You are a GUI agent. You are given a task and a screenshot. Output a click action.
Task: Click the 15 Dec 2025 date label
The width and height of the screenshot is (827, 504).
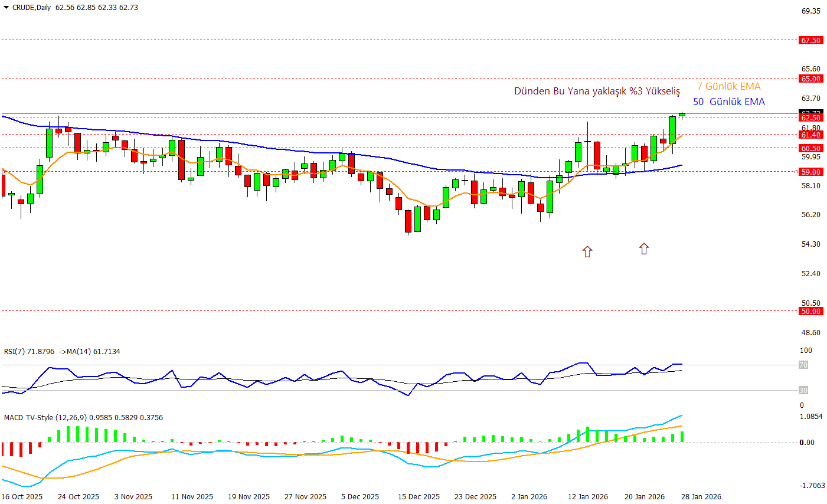point(419,497)
